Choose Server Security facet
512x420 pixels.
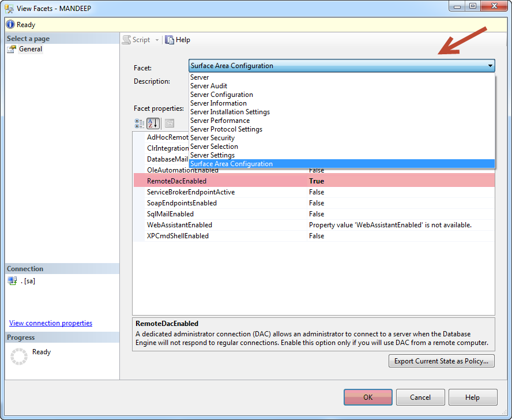coord(341,138)
